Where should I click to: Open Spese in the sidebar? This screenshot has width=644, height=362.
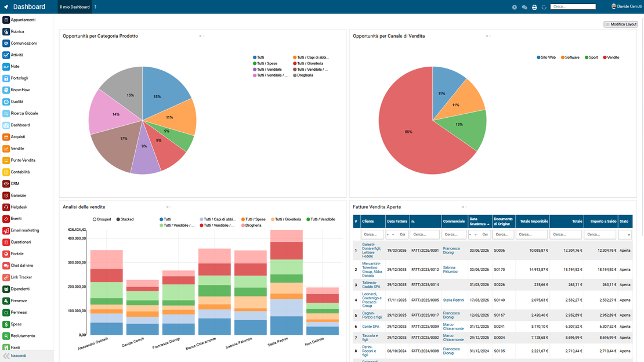point(12,324)
